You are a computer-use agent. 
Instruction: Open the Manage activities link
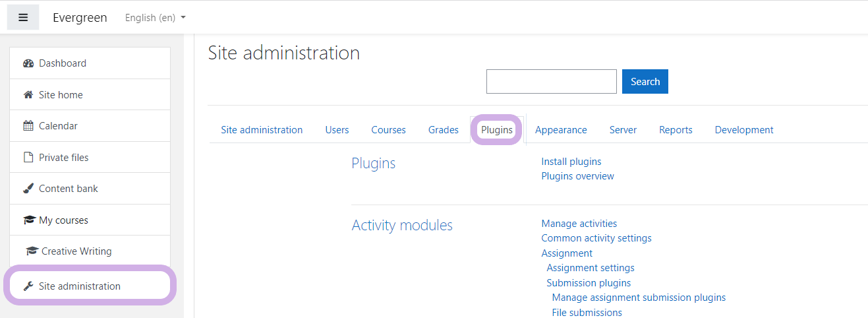coord(579,224)
